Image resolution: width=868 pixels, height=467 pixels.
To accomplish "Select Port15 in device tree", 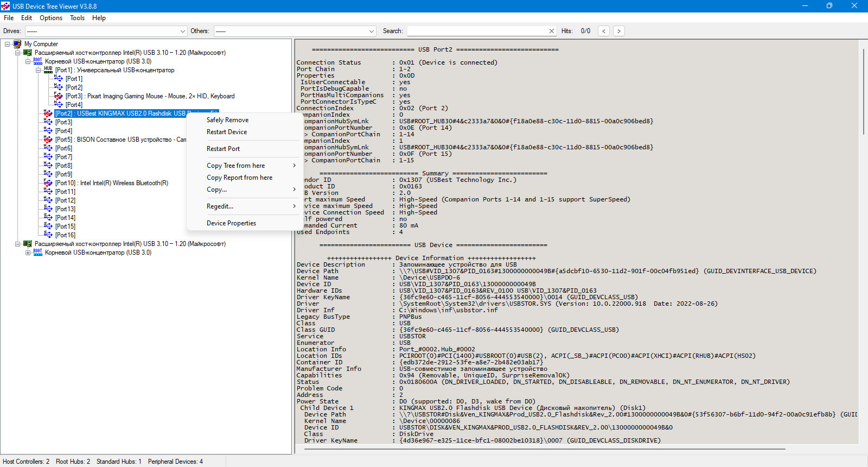I will point(65,226).
